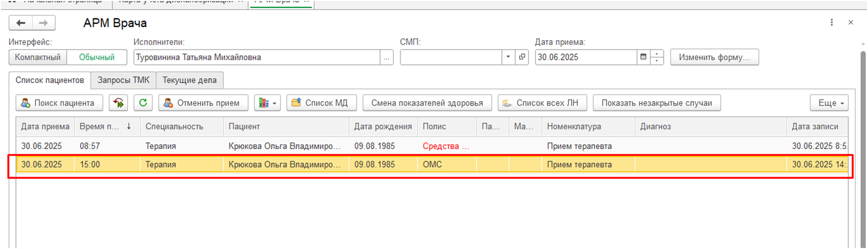Screen dimensions: 868x249
Task: Click the Отменить прием button
Action: point(203,103)
